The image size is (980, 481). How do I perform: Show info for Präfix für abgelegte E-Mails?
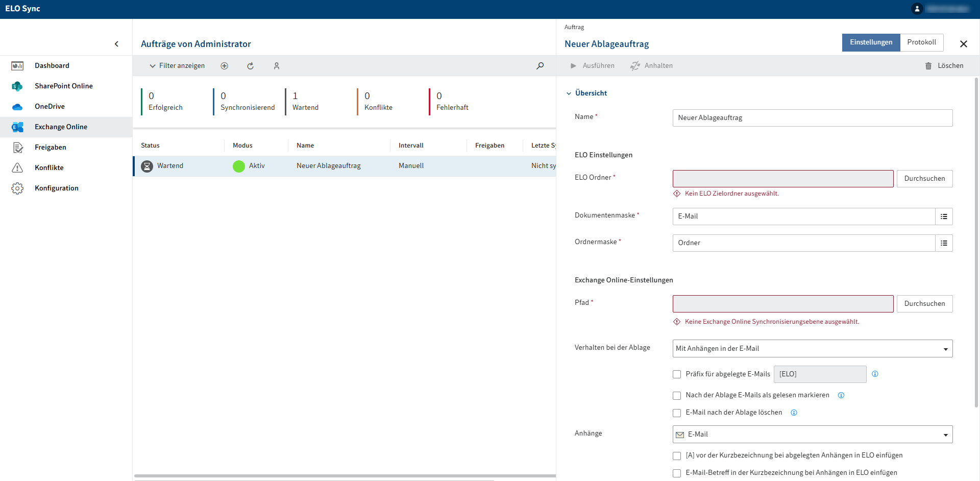[875, 374]
